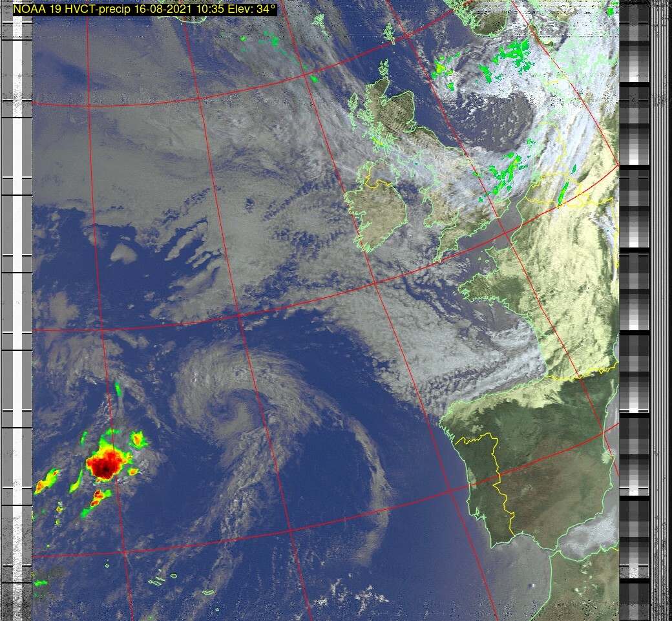This screenshot has width=672, height=621.
Task: Click the red grid intersection south of Ireland
Action: point(375,283)
